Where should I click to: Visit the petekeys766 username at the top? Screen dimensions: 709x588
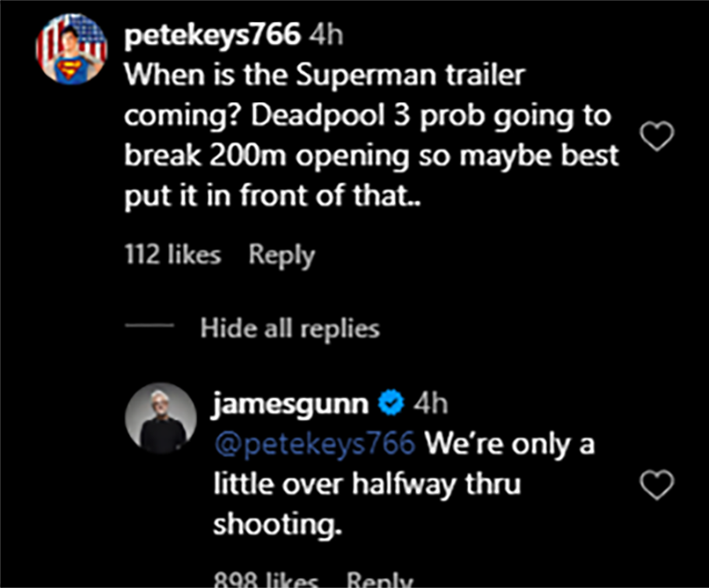(x=212, y=36)
